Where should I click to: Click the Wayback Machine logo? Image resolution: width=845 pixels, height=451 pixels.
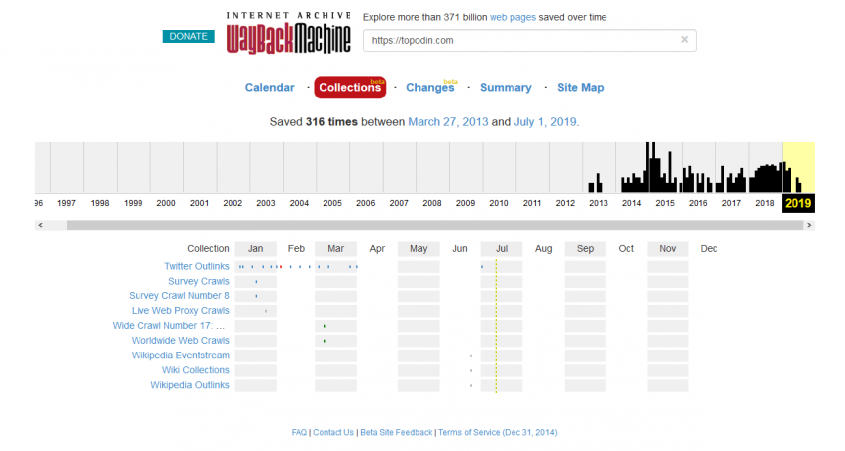288,33
